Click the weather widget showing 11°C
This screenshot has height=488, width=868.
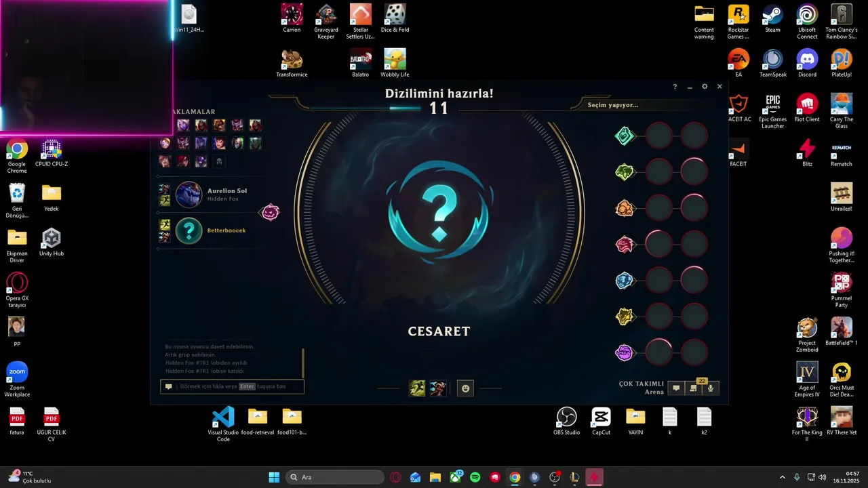click(x=30, y=477)
